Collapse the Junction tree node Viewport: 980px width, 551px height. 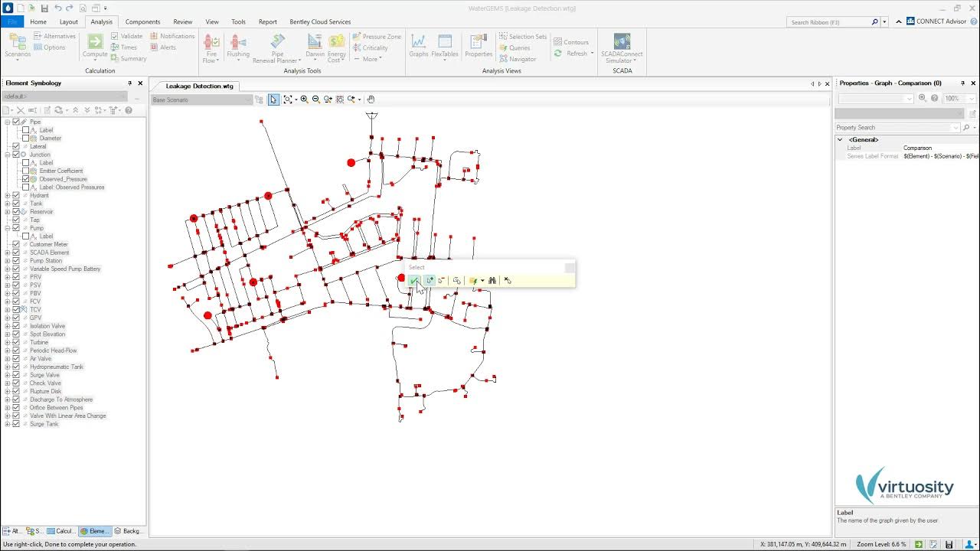[x=8, y=155]
